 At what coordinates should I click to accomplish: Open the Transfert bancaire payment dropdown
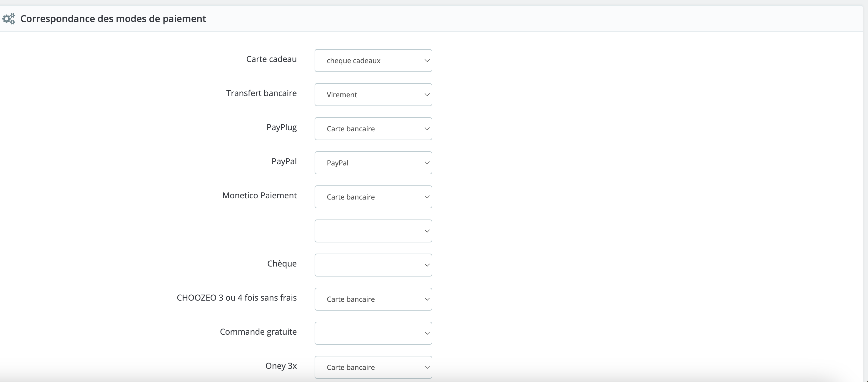tap(373, 95)
